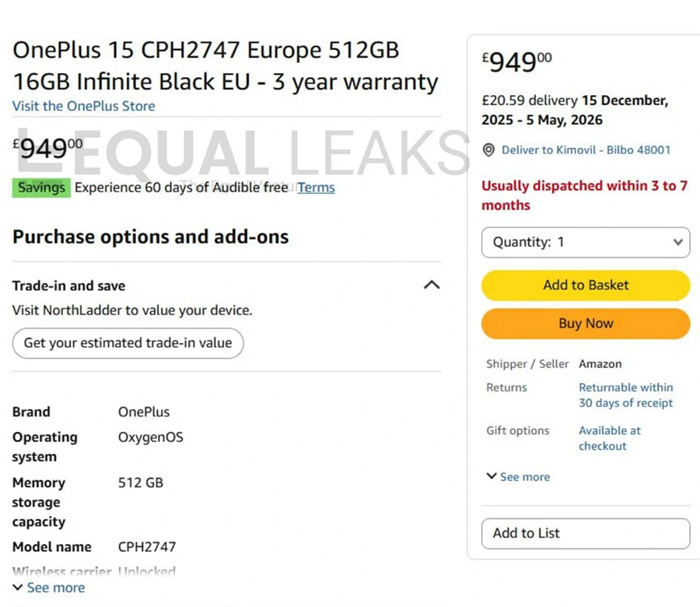
Task: Click the location pin icon beside delivery address
Action: [x=489, y=149]
